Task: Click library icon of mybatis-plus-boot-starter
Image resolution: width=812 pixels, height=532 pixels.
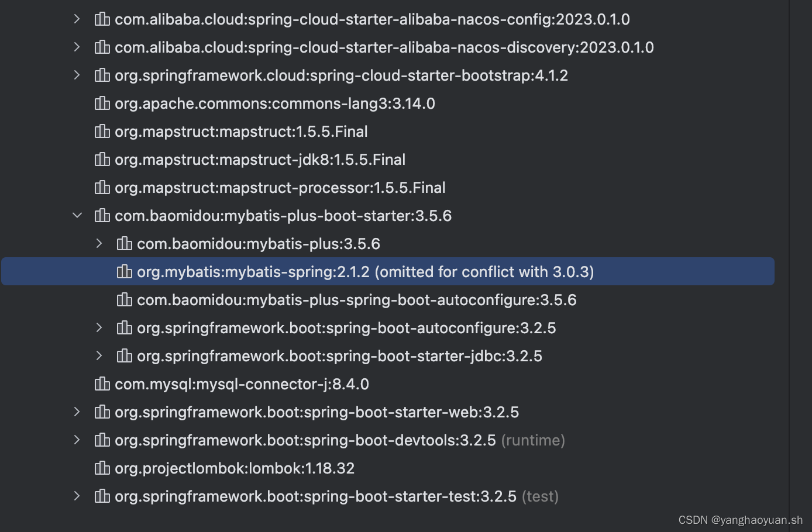Action: [102, 216]
